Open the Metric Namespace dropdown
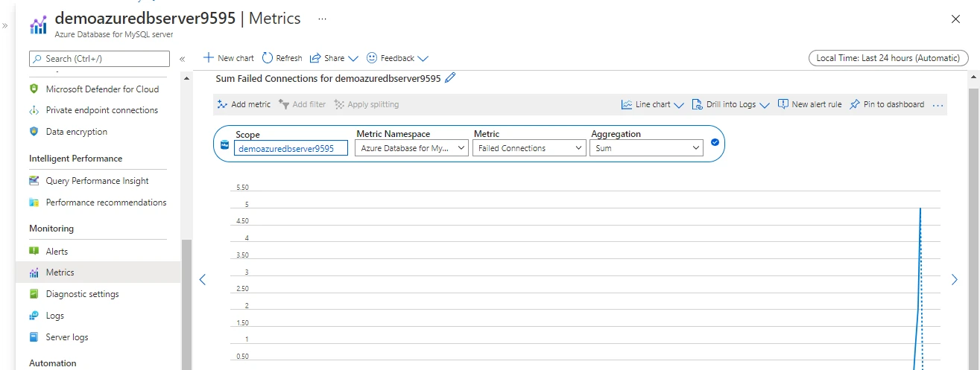Viewport: 980px width, 370px height. [411, 148]
